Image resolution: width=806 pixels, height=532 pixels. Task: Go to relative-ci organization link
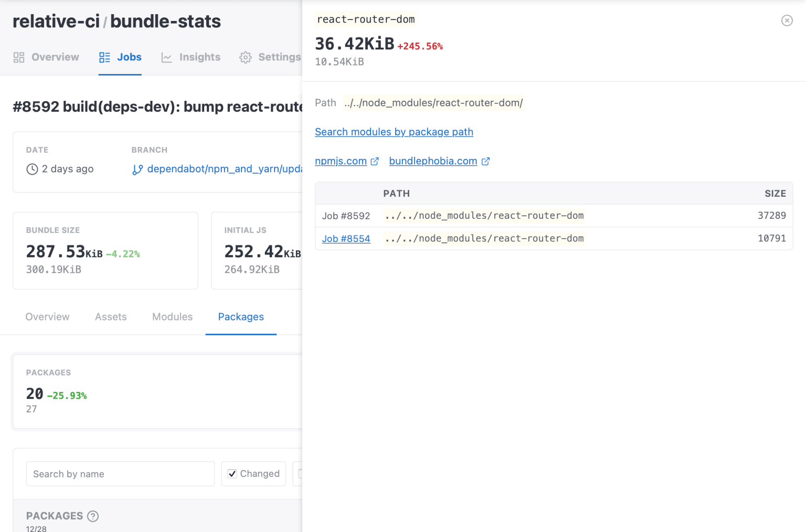tap(56, 22)
